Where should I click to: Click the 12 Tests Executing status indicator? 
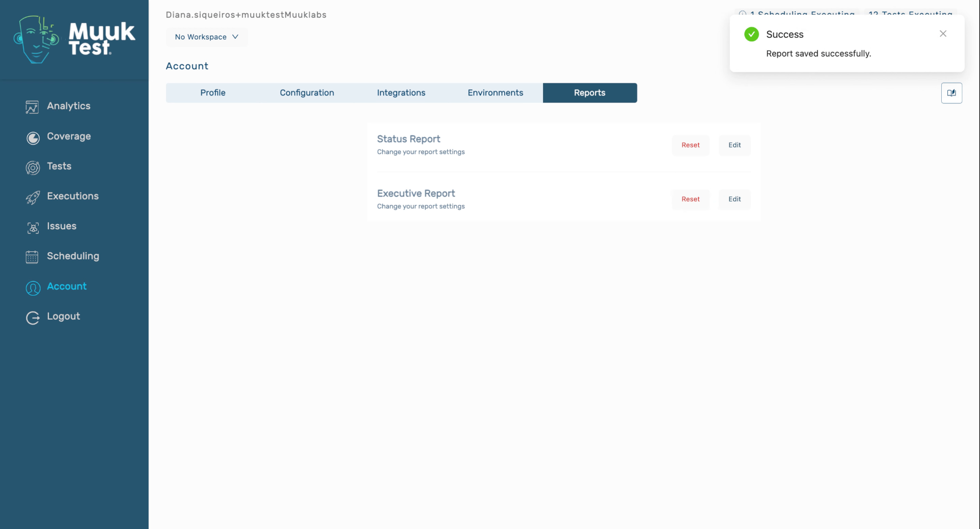pyautogui.click(x=910, y=14)
